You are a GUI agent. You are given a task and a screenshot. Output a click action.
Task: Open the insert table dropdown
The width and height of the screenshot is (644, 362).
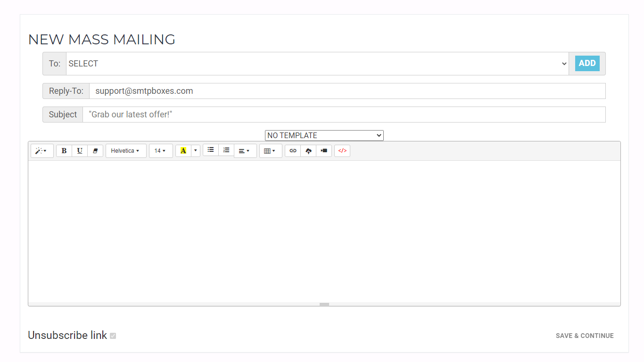[271, 151]
